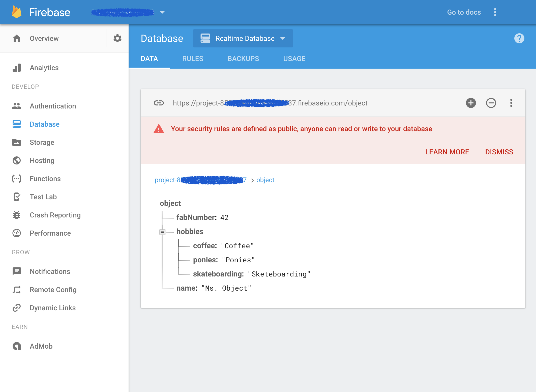Click the Analytics bar chart icon
Viewport: 536px width, 392px height.
[17, 68]
